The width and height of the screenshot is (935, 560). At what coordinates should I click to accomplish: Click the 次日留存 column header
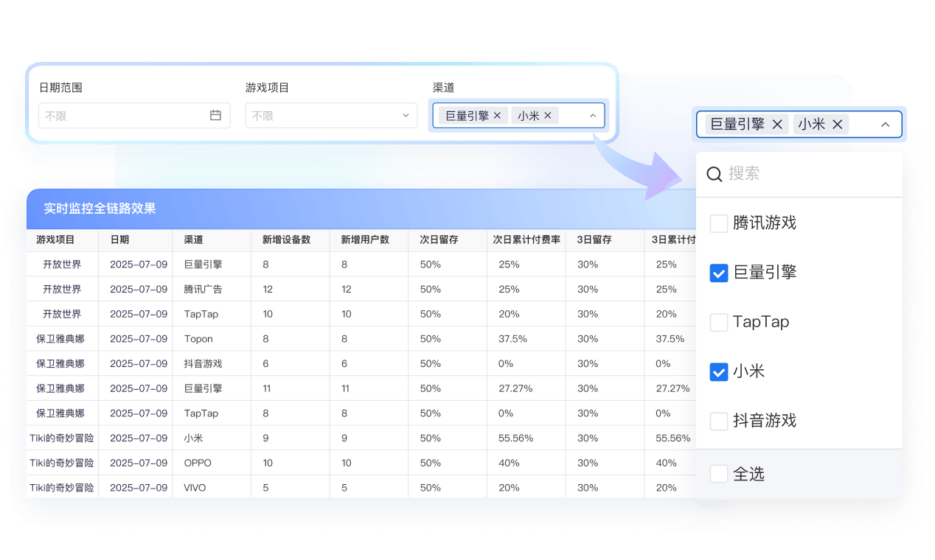439,239
